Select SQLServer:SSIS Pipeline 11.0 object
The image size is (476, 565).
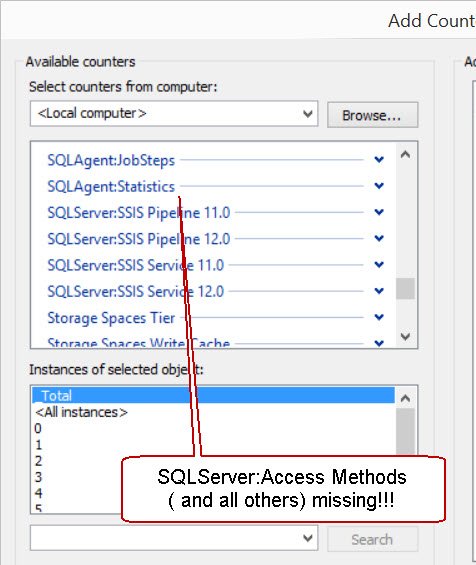pyautogui.click(x=139, y=213)
